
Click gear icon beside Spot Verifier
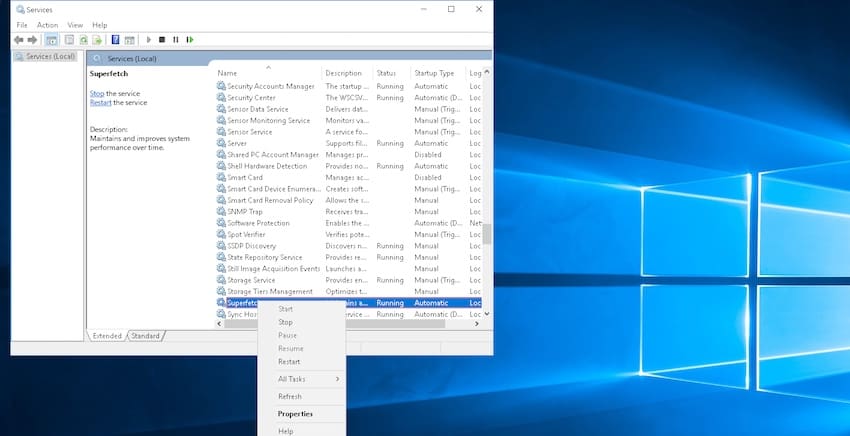pyautogui.click(x=221, y=234)
